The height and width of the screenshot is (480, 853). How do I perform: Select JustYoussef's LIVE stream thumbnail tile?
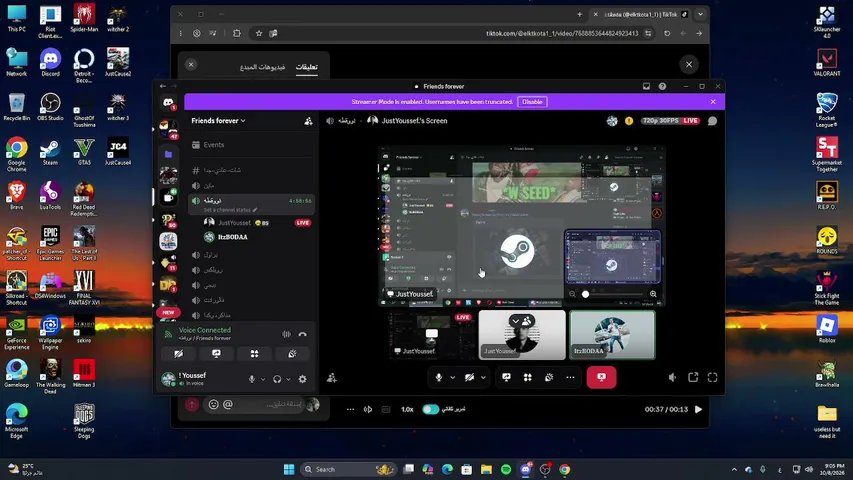(x=431, y=335)
